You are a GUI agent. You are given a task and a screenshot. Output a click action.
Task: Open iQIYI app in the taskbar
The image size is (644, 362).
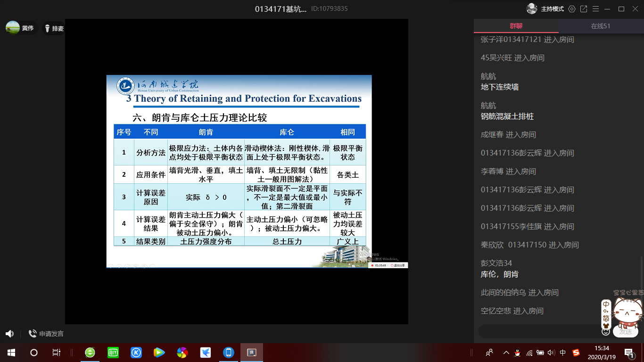(x=113, y=353)
